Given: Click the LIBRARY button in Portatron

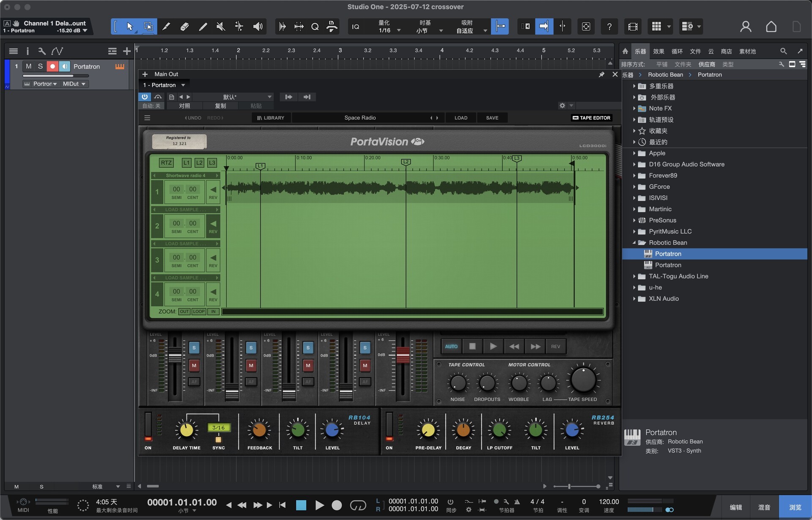Looking at the screenshot, I should tap(271, 118).
